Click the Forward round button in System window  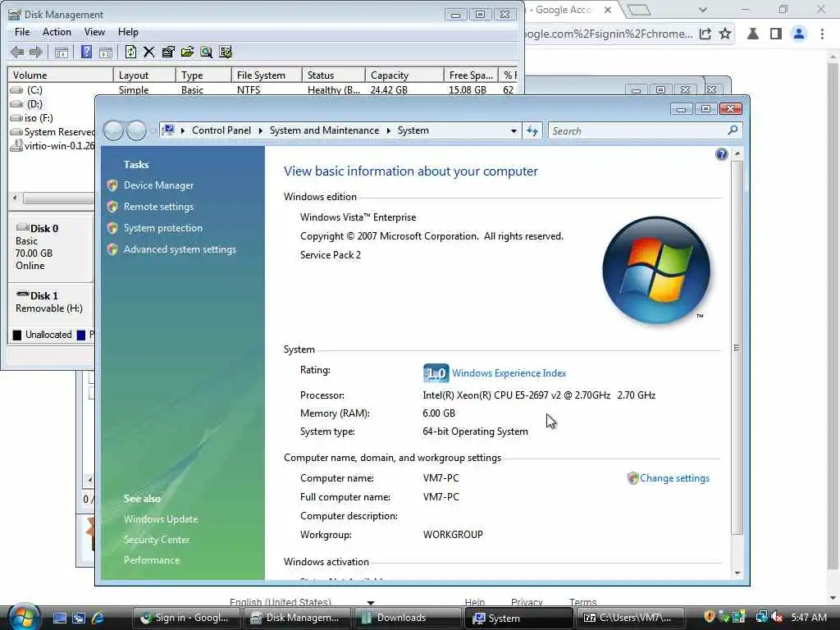pos(136,130)
